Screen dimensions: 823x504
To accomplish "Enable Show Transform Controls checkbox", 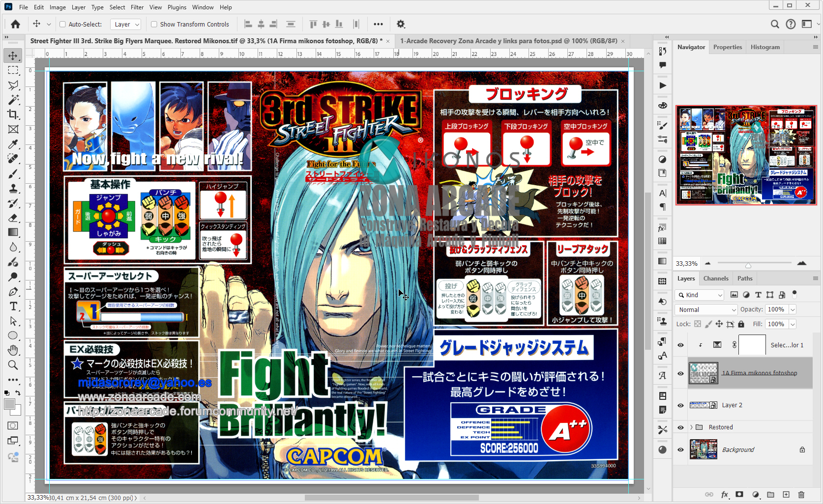I will click(154, 24).
